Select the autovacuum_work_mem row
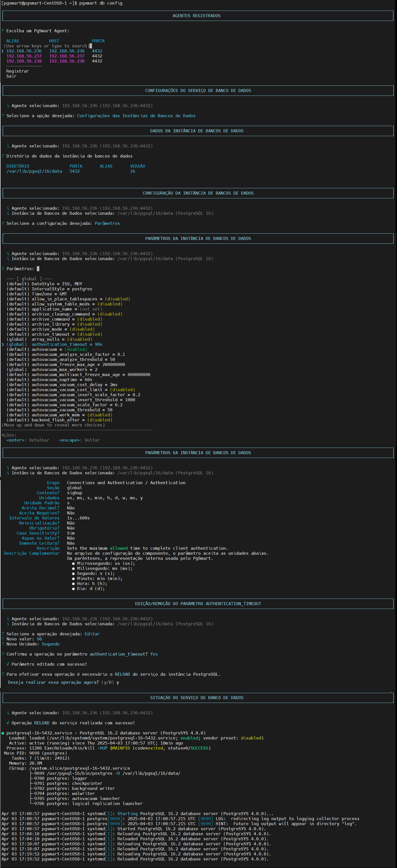Screen dimensions: 397x868 (59, 415)
